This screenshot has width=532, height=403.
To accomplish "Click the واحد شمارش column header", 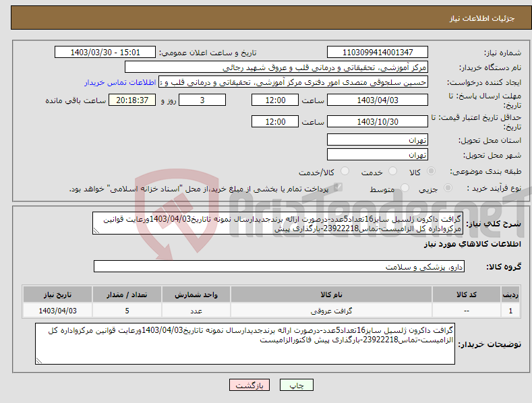I will tap(196, 294).
